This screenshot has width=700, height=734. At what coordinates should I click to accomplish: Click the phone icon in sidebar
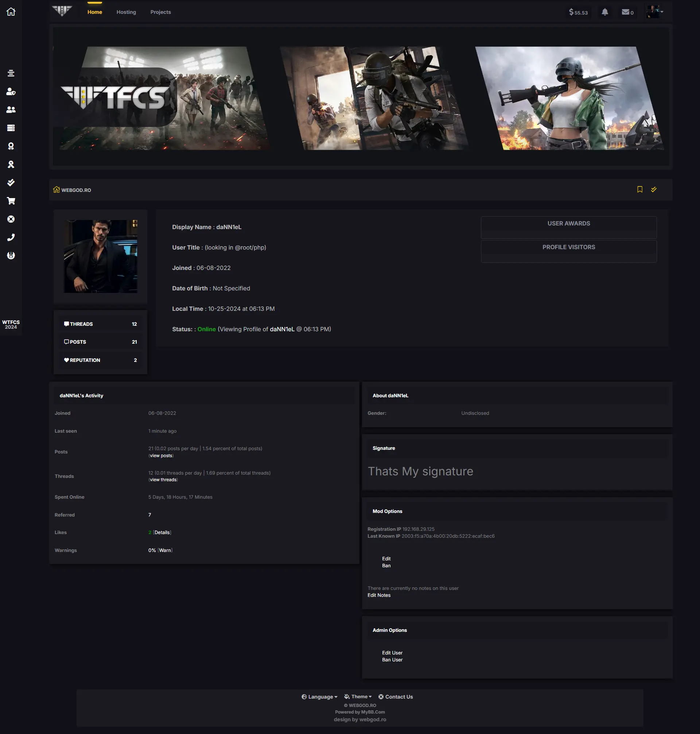coord(11,237)
